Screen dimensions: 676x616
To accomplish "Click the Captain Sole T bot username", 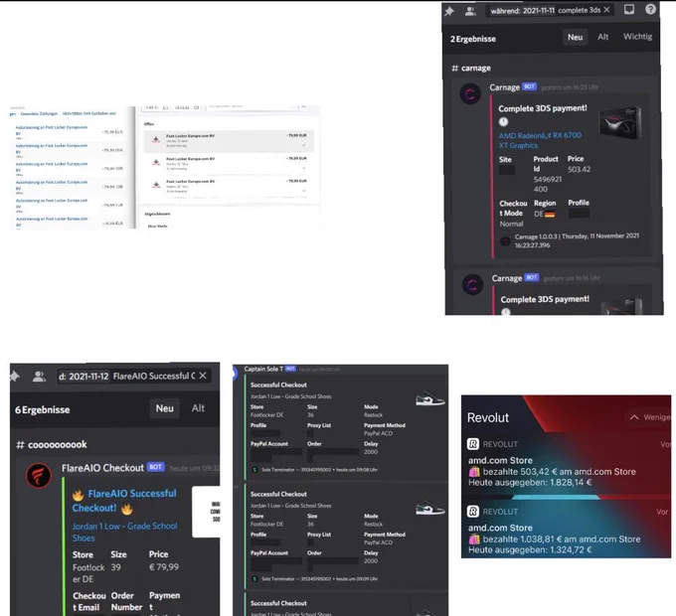I will point(263,370).
